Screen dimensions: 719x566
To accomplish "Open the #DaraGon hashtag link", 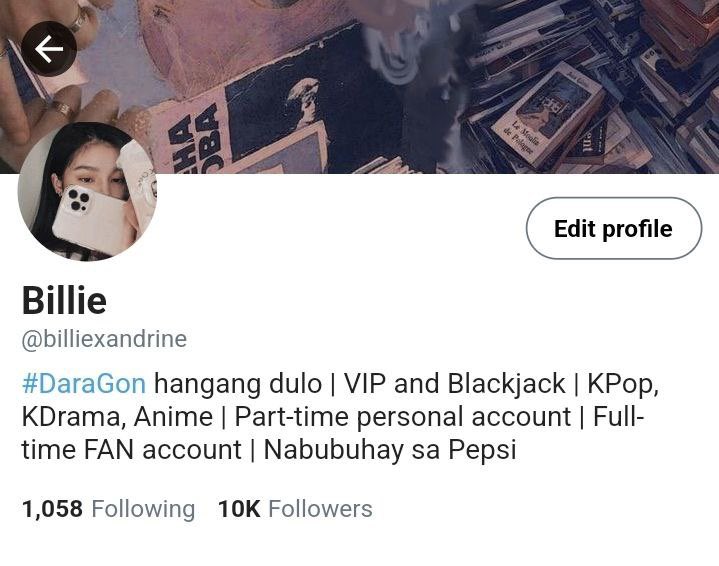I will pos(84,383).
